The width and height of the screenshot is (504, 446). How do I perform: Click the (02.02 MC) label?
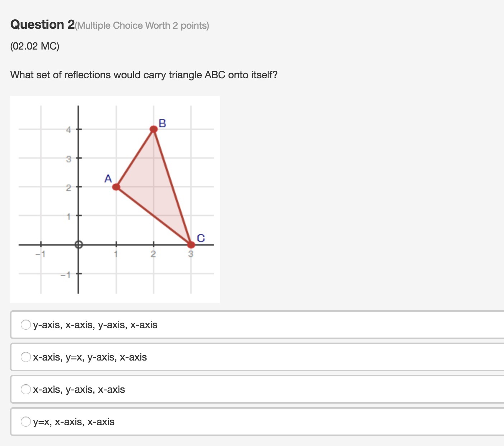(35, 46)
